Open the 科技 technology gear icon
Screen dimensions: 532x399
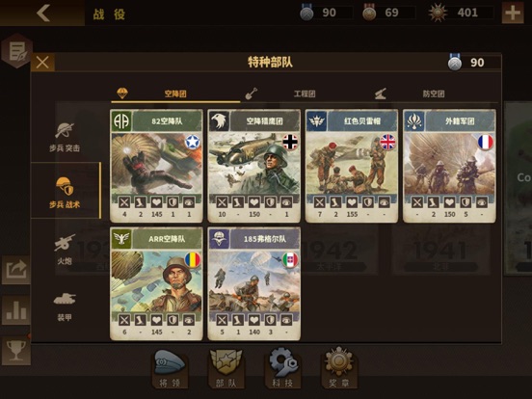tap(282, 368)
